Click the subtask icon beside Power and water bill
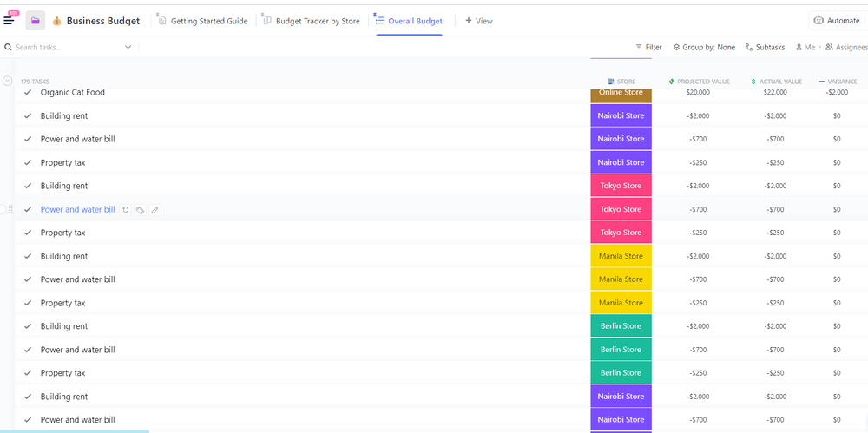Screen dimensions: 868x433 coord(126,210)
